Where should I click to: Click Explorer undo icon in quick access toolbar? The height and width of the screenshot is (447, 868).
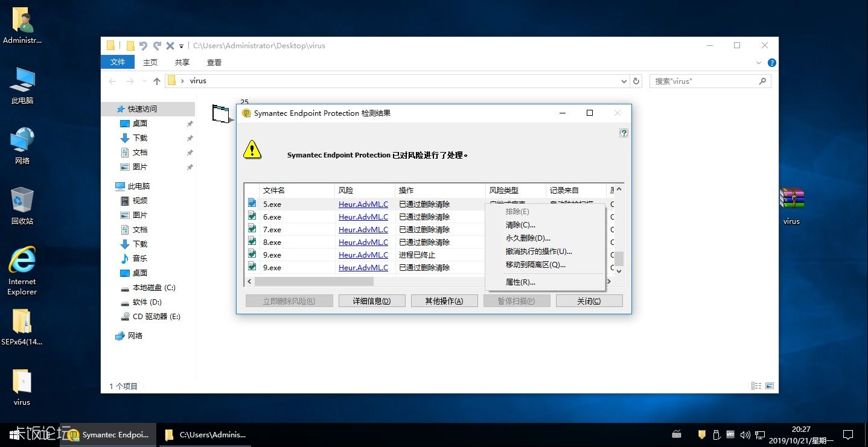pyautogui.click(x=143, y=45)
